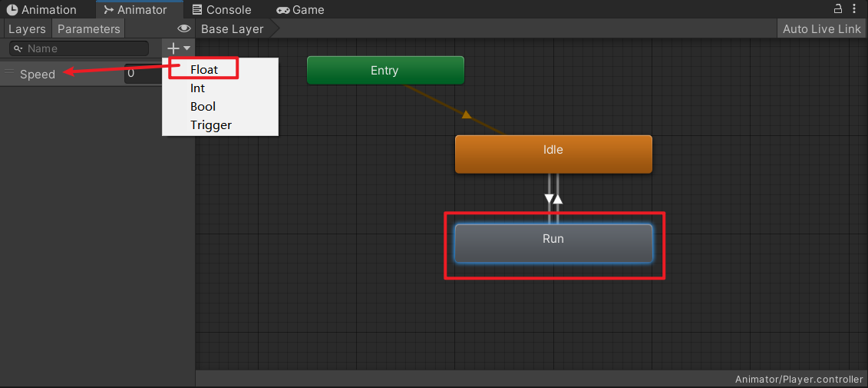Click the Run to Idle transition arrow
This screenshot has width=868, height=388.
[558, 199]
